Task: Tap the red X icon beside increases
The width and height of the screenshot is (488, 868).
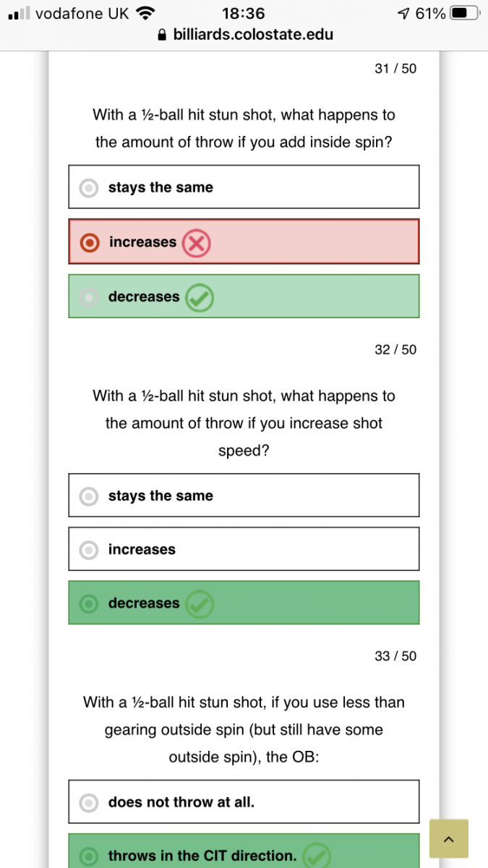Action: [x=196, y=243]
